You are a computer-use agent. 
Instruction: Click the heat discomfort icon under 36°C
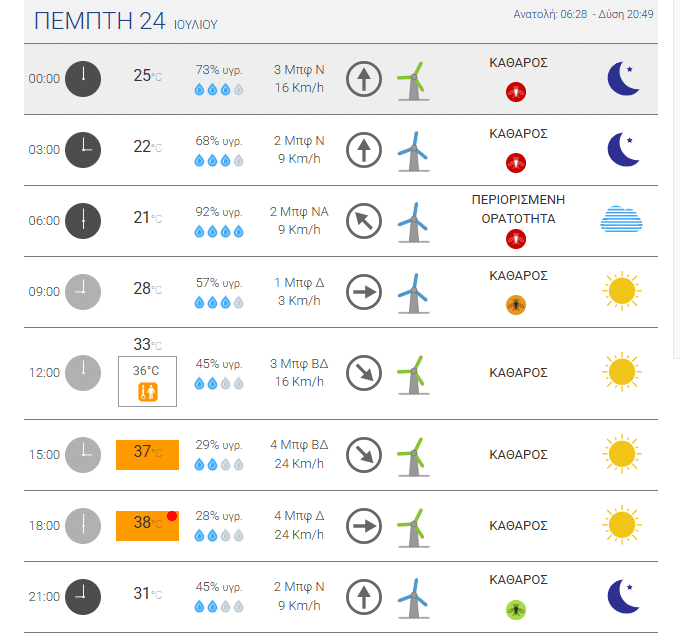coord(147,392)
